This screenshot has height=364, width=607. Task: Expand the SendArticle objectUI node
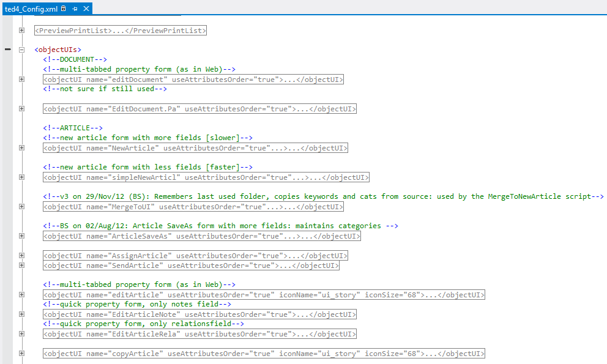tap(21, 266)
